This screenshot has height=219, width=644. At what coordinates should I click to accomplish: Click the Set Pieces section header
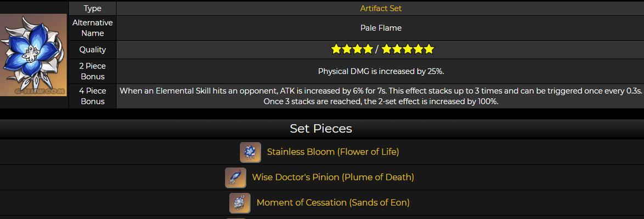tap(321, 129)
